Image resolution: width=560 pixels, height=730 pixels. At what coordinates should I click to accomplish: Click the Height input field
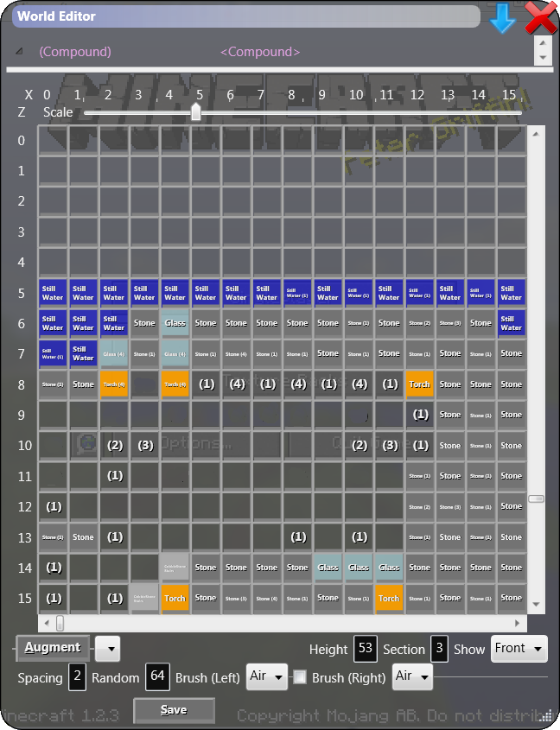(x=365, y=649)
